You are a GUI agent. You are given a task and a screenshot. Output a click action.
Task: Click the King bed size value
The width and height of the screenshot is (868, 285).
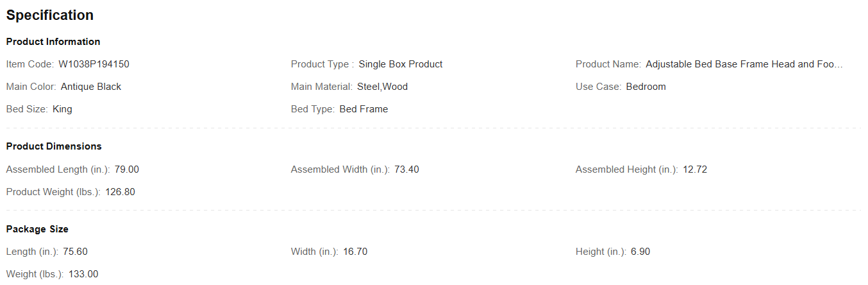coord(62,109)
